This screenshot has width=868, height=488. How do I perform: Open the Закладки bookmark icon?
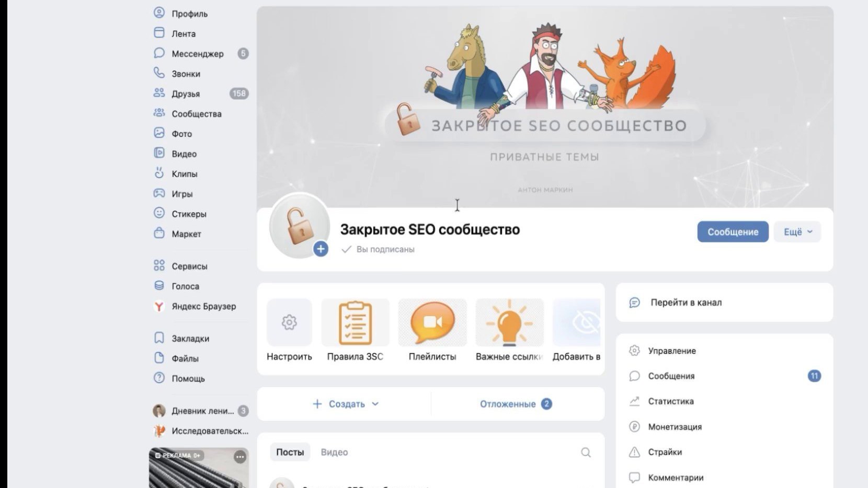(x=159, y=338)
